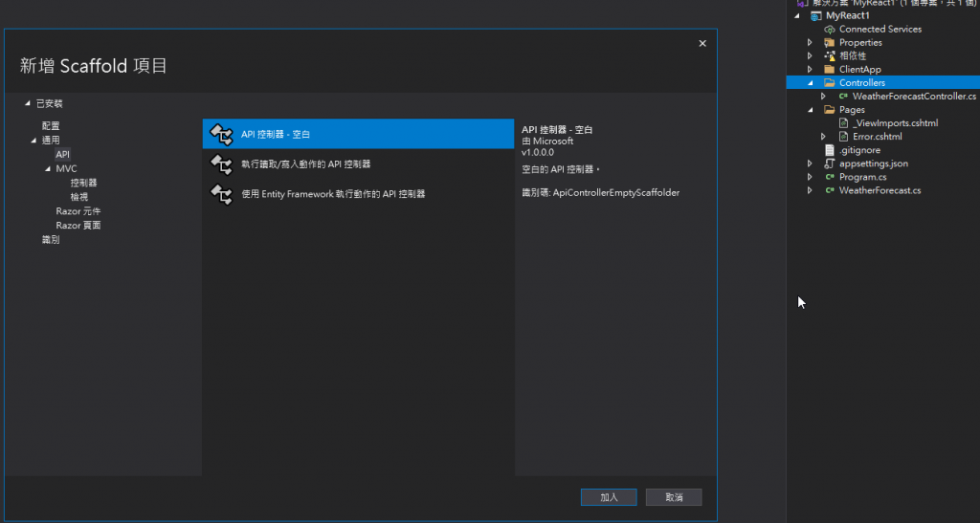Close the Scaffold dialog
Viewport: 980px width, 523px height.
coord(702,44)
